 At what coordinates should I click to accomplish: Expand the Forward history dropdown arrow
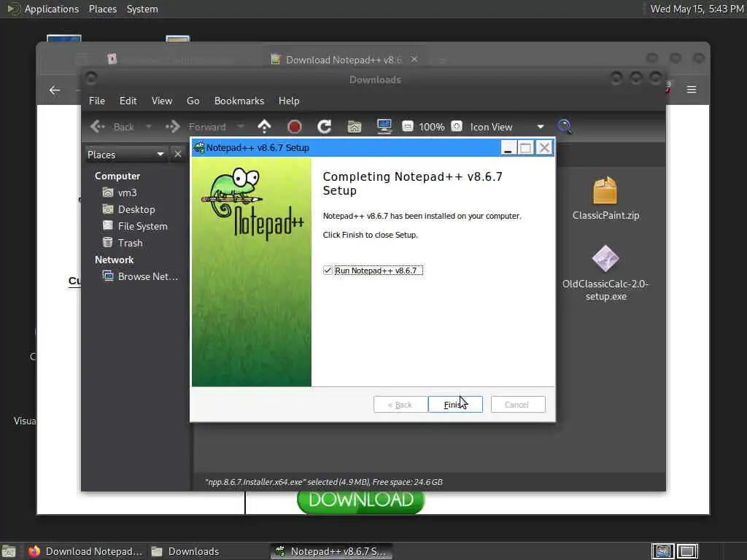click(241, 127)
